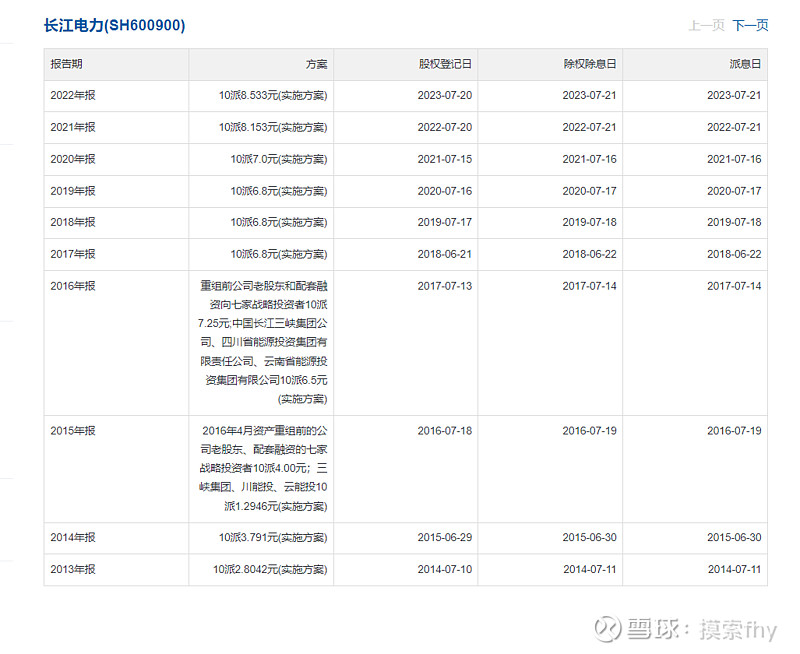Click the registration date 2020-07-16
This screenshot has width=800, height=654.
click(x=445, y=191)
